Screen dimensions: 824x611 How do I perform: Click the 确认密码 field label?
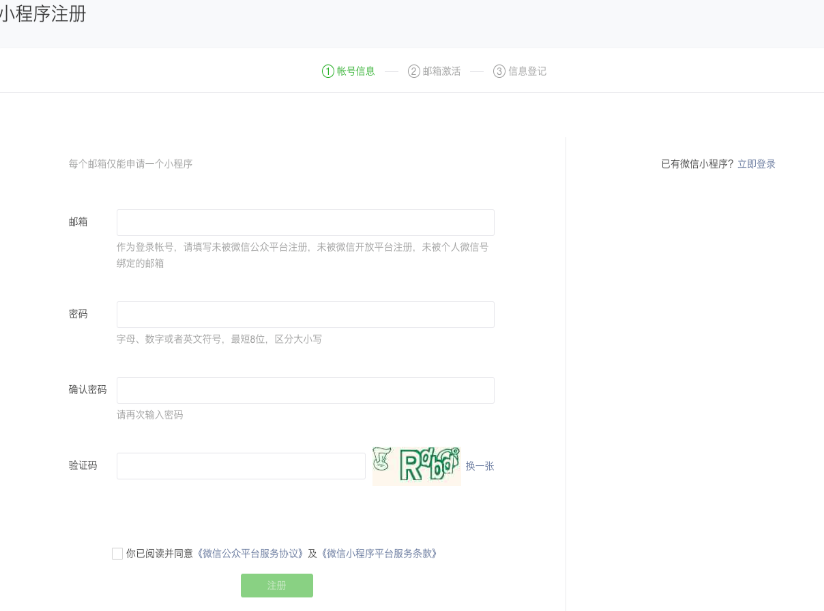pos(87,390)
